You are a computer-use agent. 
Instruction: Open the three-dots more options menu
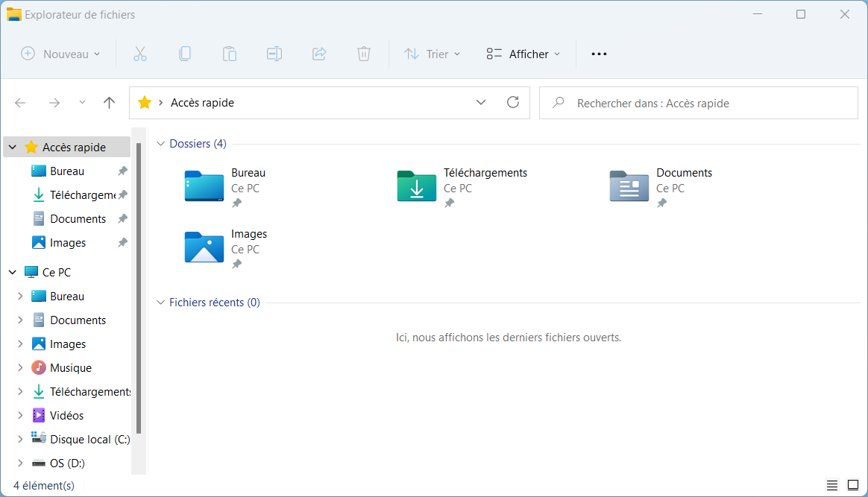pyautogui.click(x=599, y=54)
